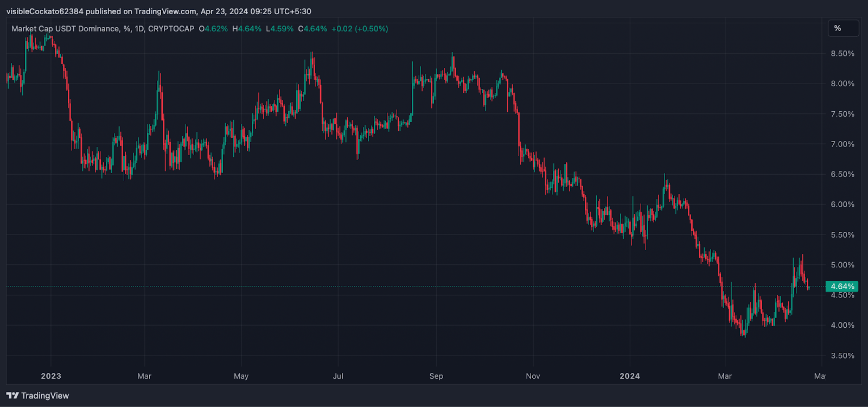The height and width of the screenshot is (407, 868).
Task: Click the Jul time axis label
Action: click(x=338, y=376)
